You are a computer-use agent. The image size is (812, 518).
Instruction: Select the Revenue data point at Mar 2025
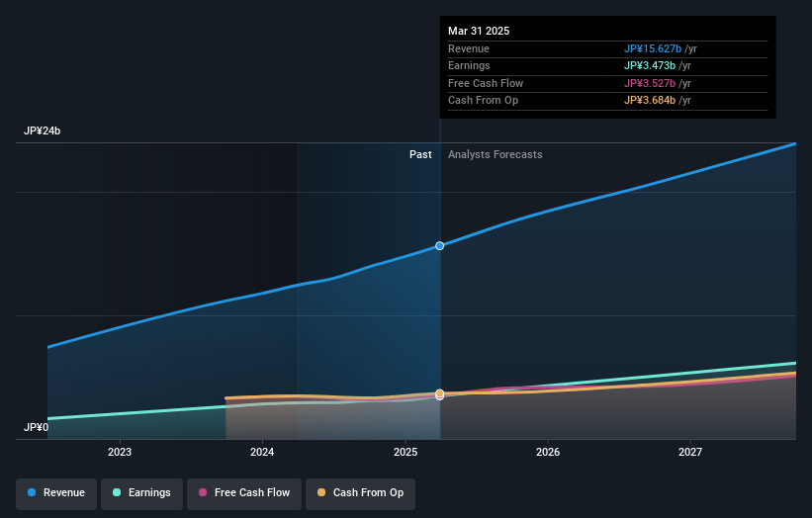tap(440, 246)
